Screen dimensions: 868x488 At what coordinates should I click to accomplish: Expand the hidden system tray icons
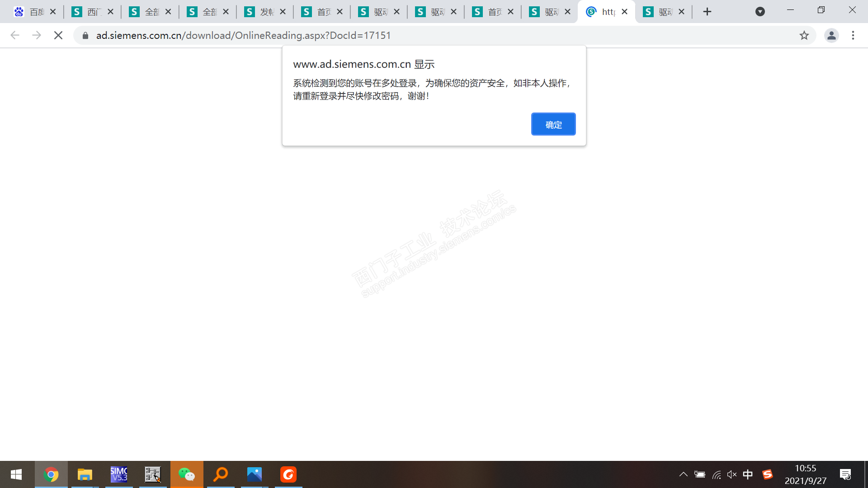(683, 474)
